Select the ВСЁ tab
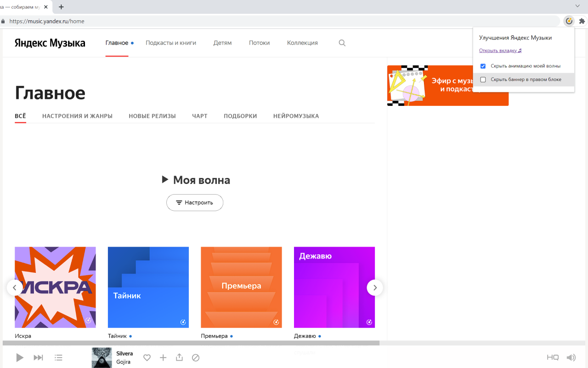Viewport: 588px width, 368px height. coord(20,116)
